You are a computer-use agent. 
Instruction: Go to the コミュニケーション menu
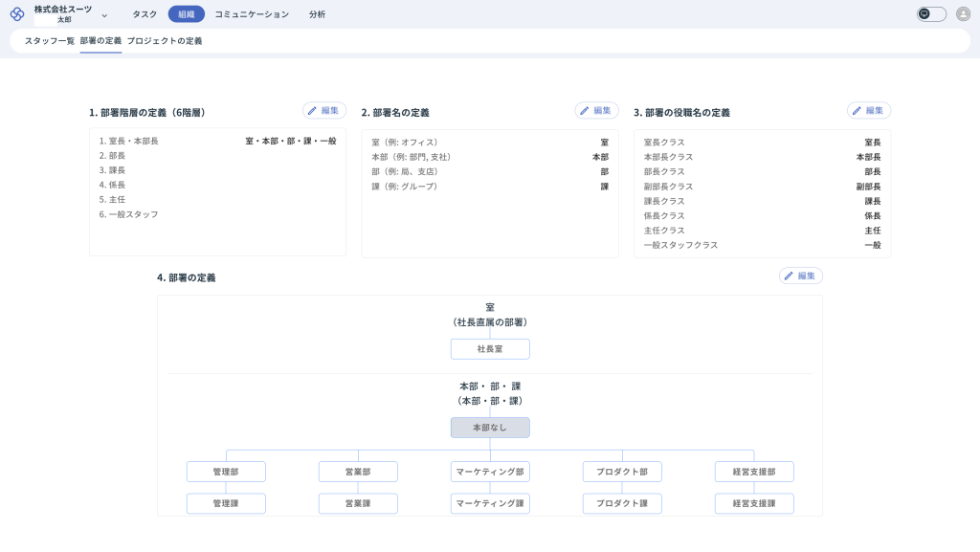[251, 14]
